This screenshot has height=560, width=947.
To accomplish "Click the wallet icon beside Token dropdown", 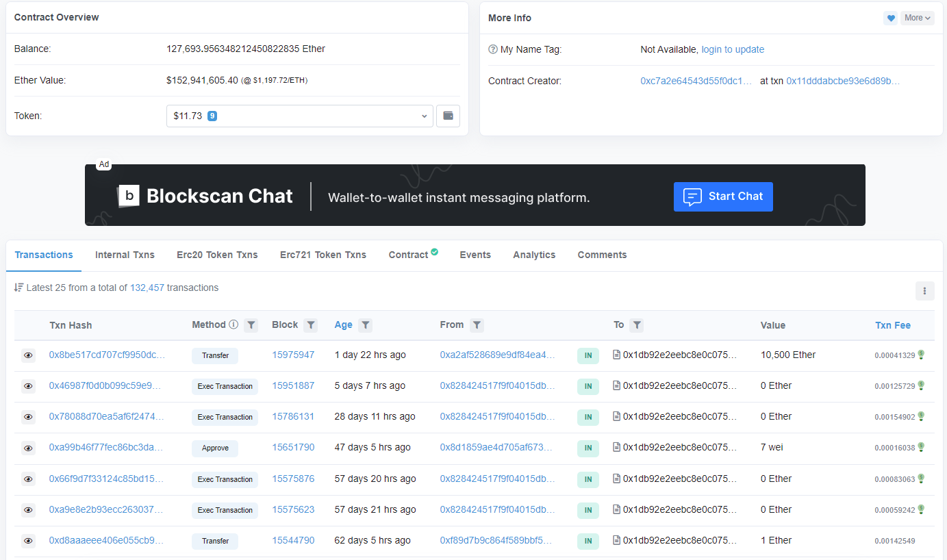I will pos(448,116).
